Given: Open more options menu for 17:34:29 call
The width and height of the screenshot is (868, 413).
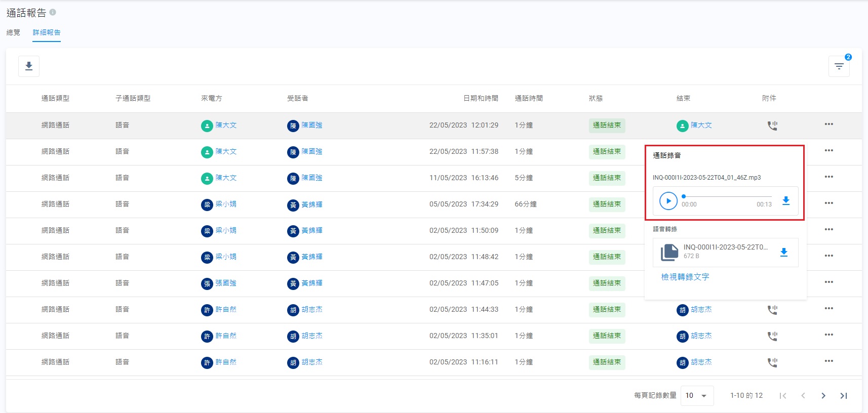Looking at the screenshot, I should (828, 203).
